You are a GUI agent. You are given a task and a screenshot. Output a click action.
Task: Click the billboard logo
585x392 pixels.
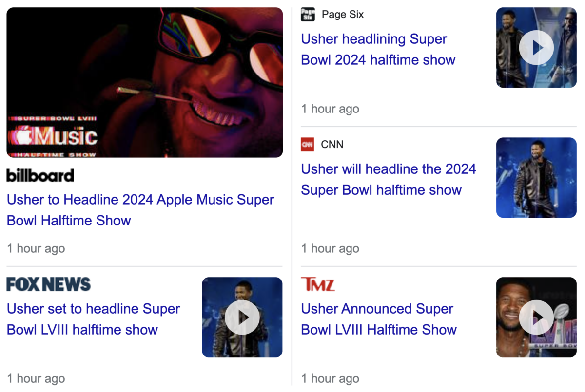(40, 175)
